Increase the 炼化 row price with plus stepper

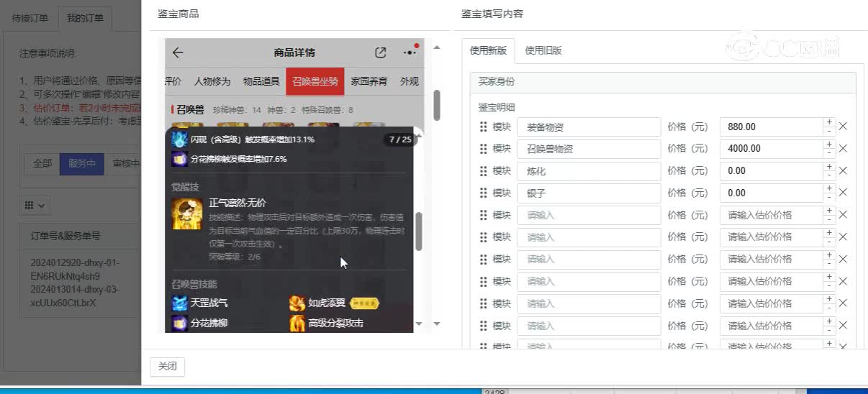829,167
